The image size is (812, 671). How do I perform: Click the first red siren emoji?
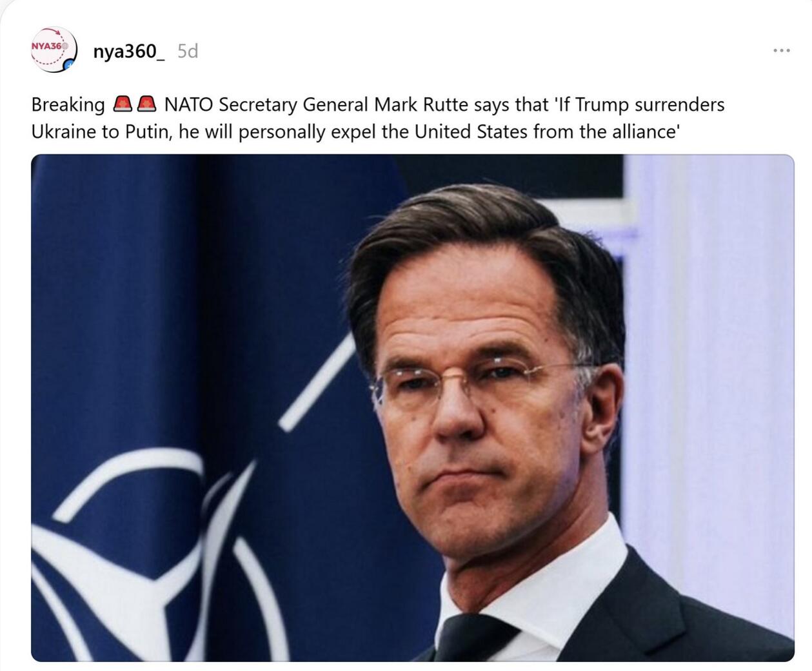click(x=123, y=104)
